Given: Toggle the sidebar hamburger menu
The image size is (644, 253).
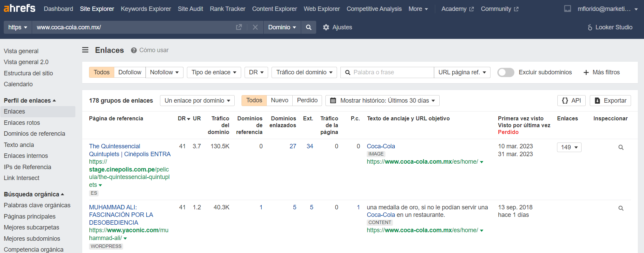Looking at the screenshot, I should (85, 50).
